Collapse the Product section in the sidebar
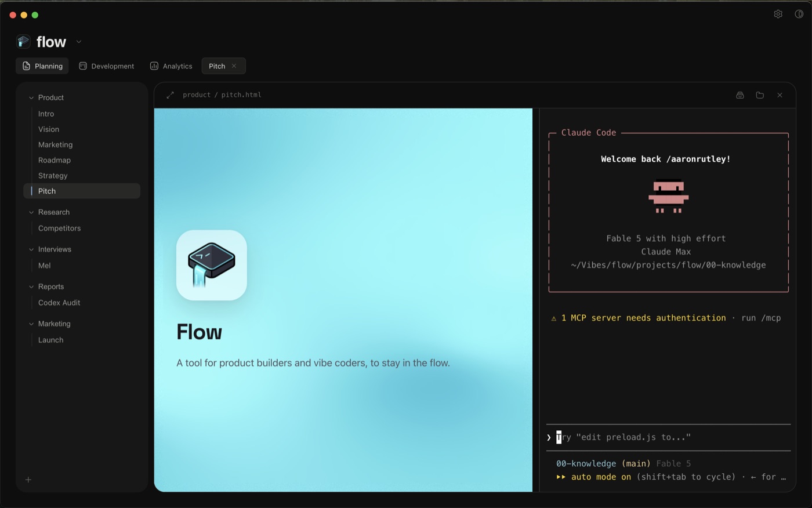Screen dimensions: 812x508 (31, 97)
